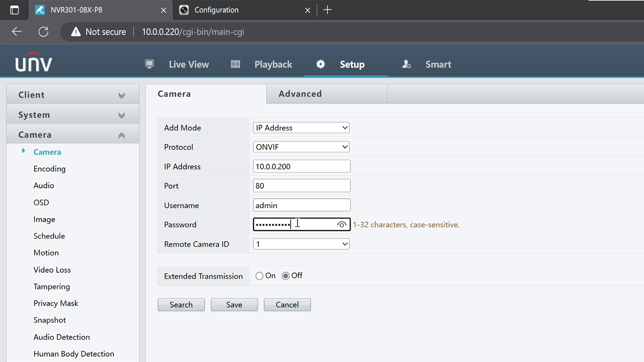
Task: Open Snapshot settings
Action: 50,320
